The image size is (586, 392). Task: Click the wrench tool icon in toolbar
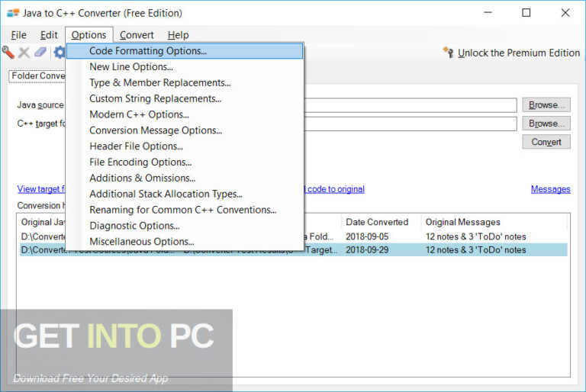point(8,53)
